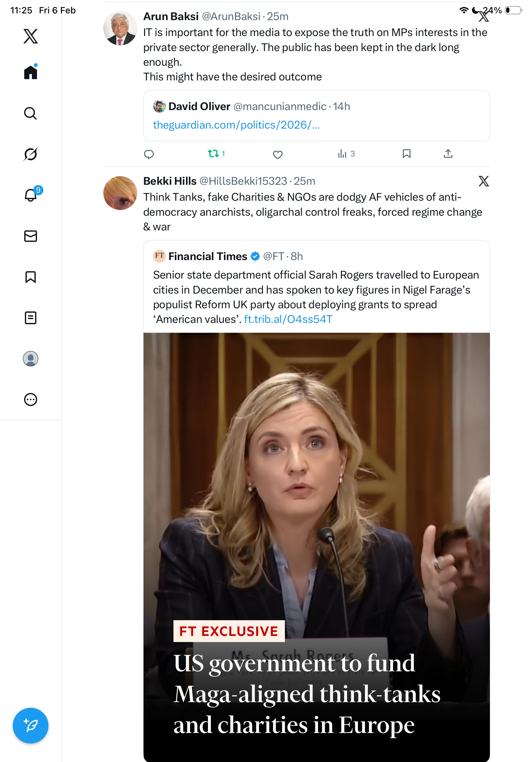Open Notifications bell with 9 badge

click(x=31, y=195)
